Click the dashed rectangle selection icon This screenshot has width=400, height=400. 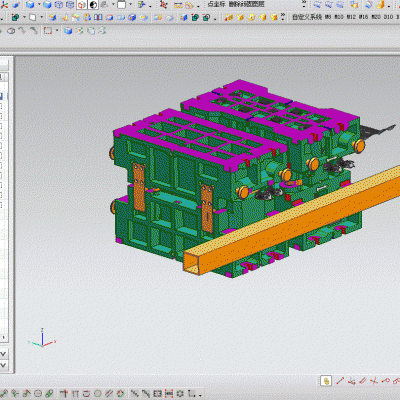[x=48, y=31]
